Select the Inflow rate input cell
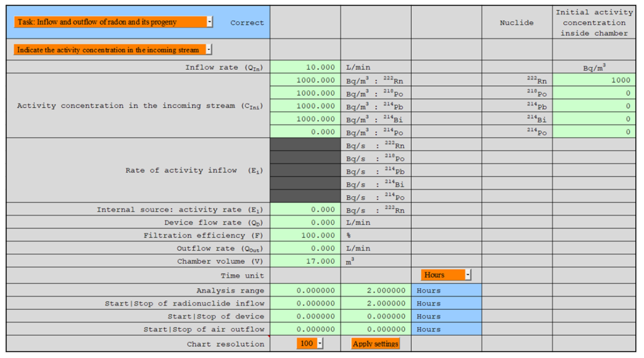The image size is (644, 358). coord(305,67)
